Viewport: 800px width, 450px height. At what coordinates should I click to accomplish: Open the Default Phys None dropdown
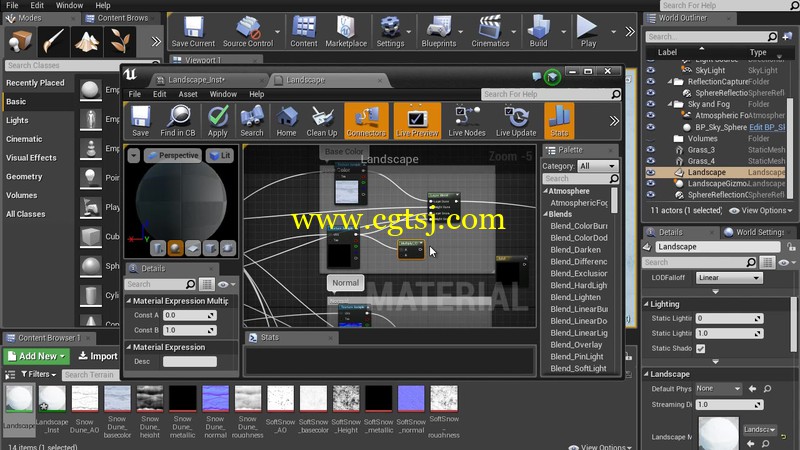(718, 389)
